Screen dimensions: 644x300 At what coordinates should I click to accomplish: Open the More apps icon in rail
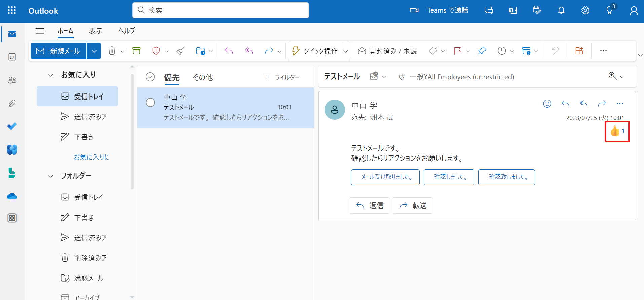coord(12,218)
